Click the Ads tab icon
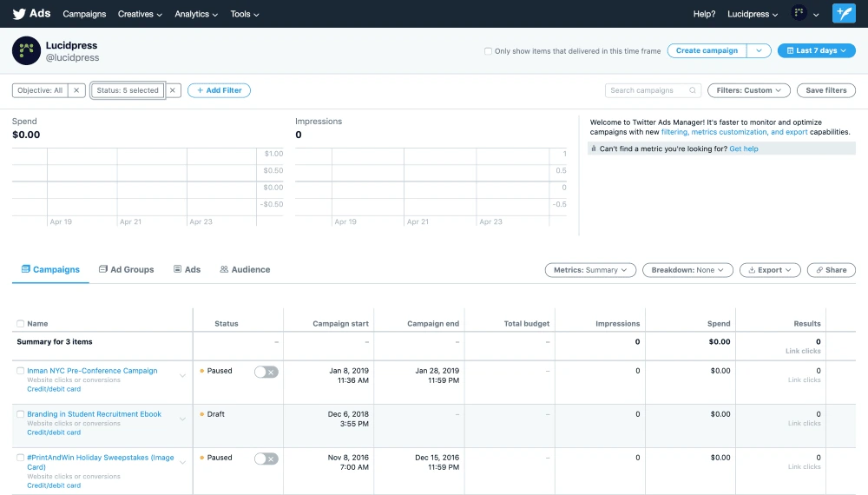This screenshot has width=868, height=495. pos(177,269)
